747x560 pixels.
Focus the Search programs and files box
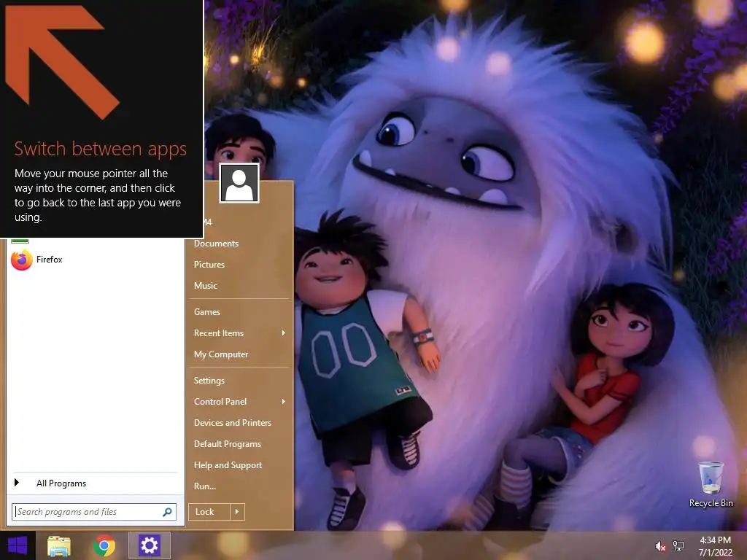(x=94, y=512)
